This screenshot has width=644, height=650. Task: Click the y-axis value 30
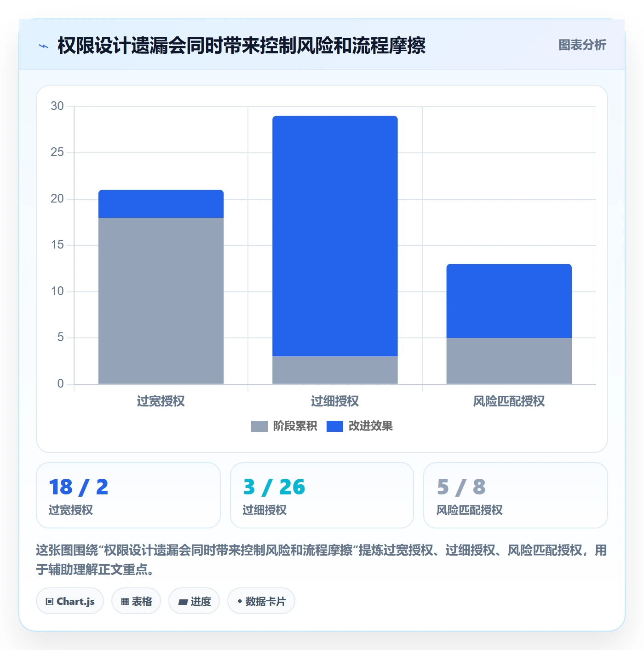pos(57,106)
